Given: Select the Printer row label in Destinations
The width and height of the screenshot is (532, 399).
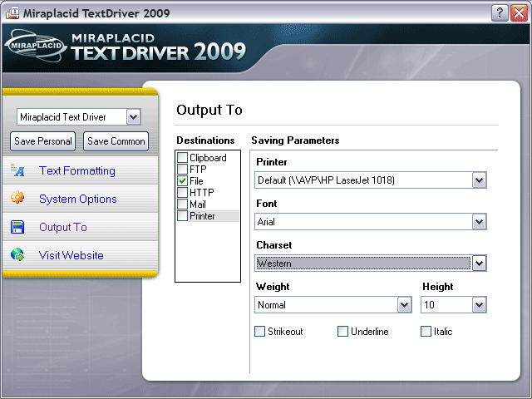Looking at the screenshot, I should tap(202, 216).
